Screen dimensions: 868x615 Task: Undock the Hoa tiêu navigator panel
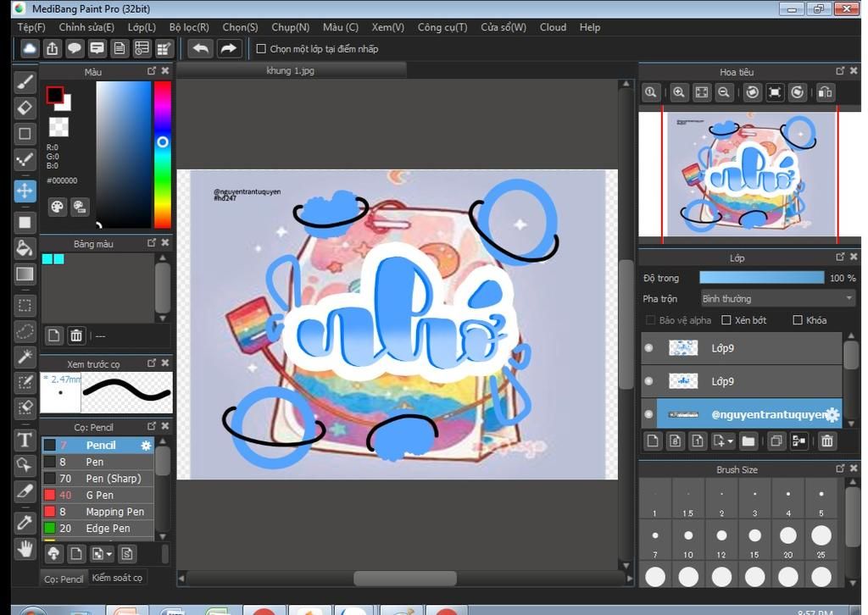point(840,71)
